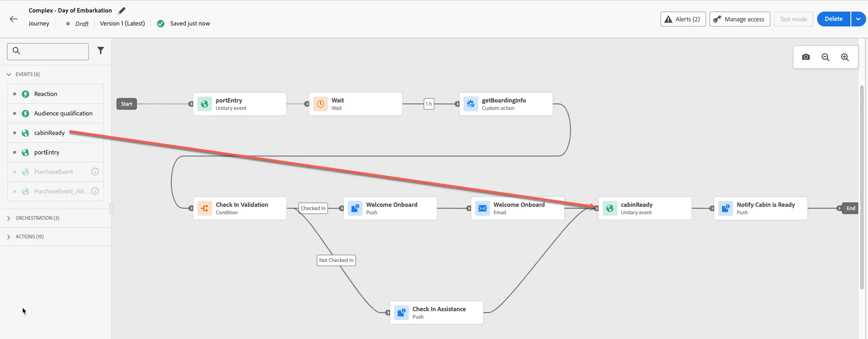This screenshot has width=868, height=339.
Task: Select Notify Cabin is Ready push icon
Action: coord(725,208)
